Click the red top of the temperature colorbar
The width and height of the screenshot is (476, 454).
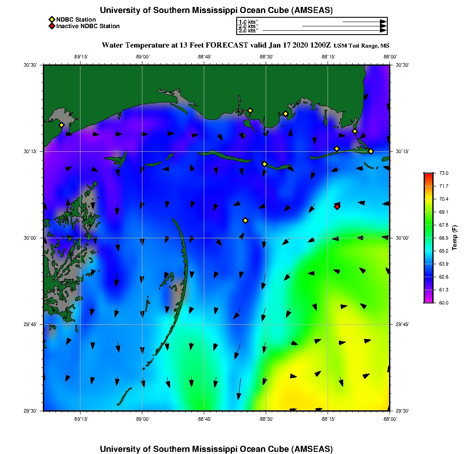[x=429, y=176]
